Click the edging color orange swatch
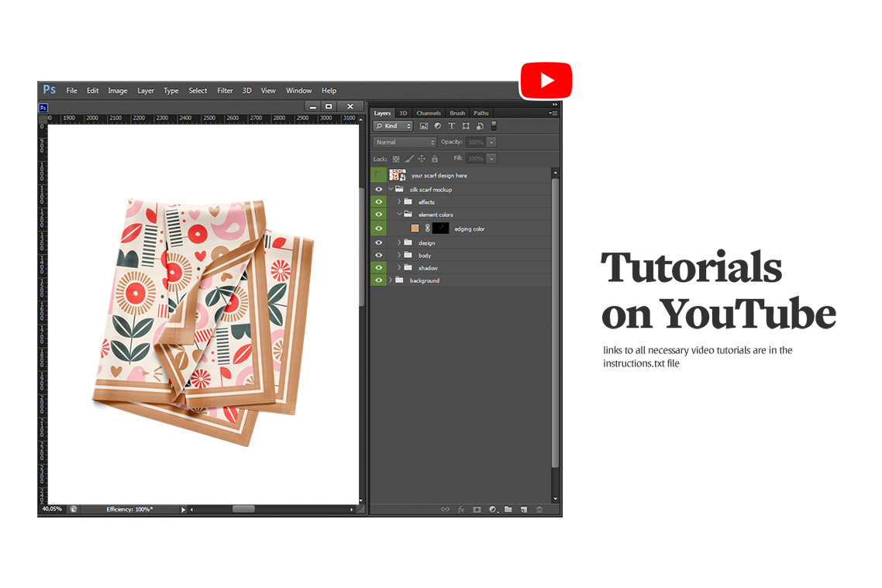This screenshot has height=588, width=882. tap(414, 228)
